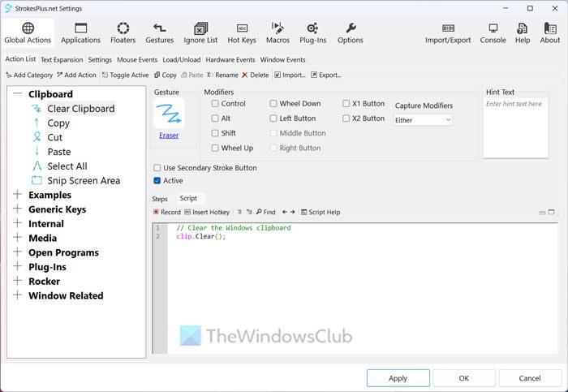
Task: Switch to the Mouse Events tab
Action: point(137,60)
